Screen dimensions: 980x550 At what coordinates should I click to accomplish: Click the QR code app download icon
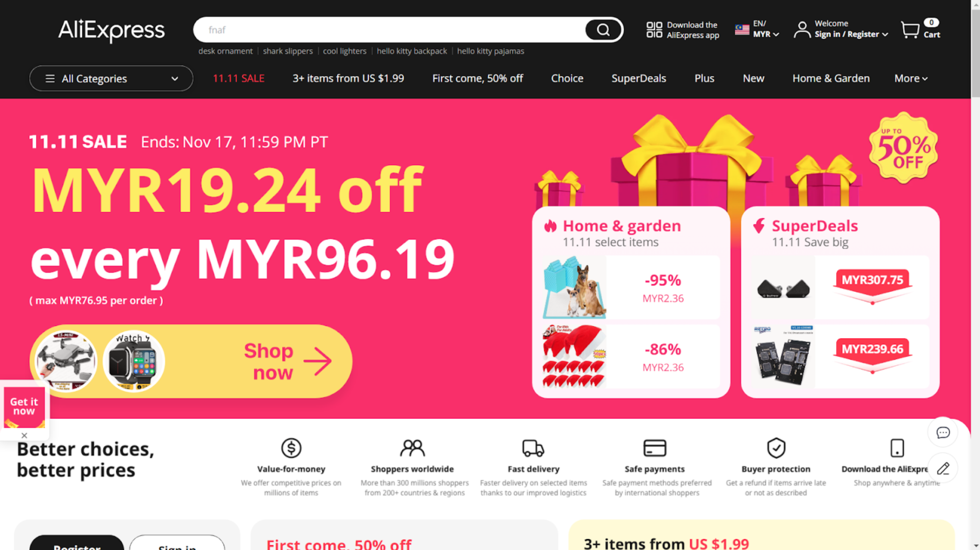click(654, 30)
